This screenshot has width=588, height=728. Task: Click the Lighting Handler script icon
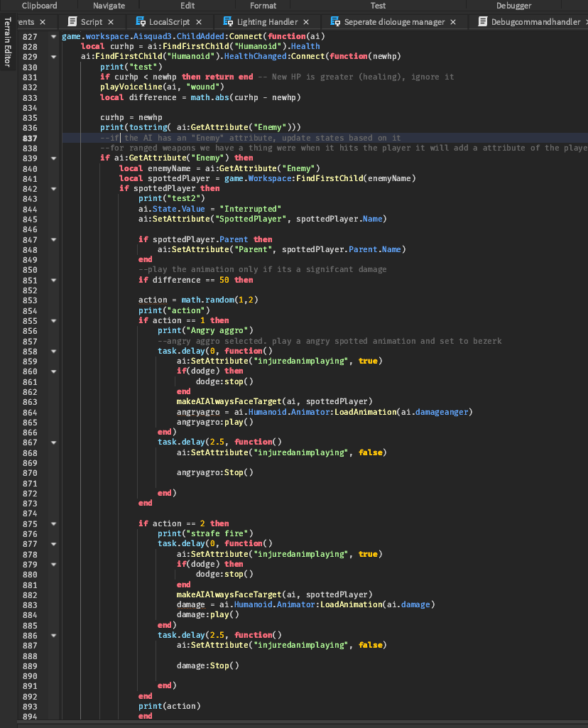pos(228,21)
